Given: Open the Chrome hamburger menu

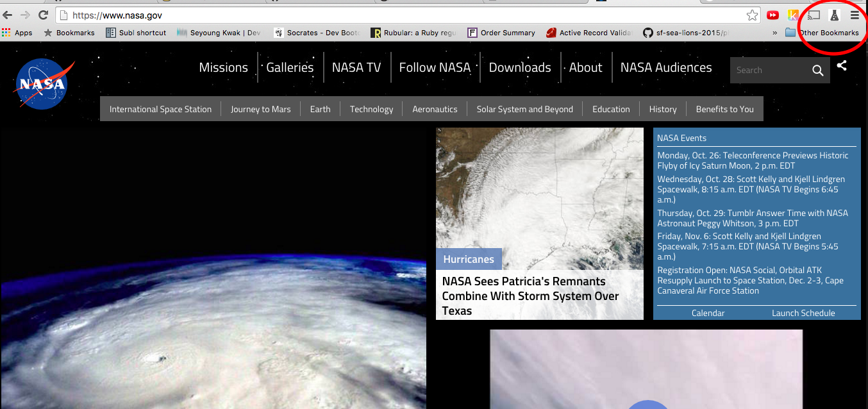Looking at the screenshot, I should (x=855, y=15).
